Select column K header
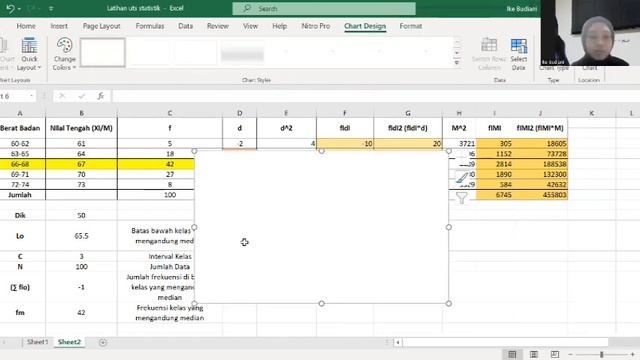The width and height of the screenshot is (640, 360). (591, 113)
